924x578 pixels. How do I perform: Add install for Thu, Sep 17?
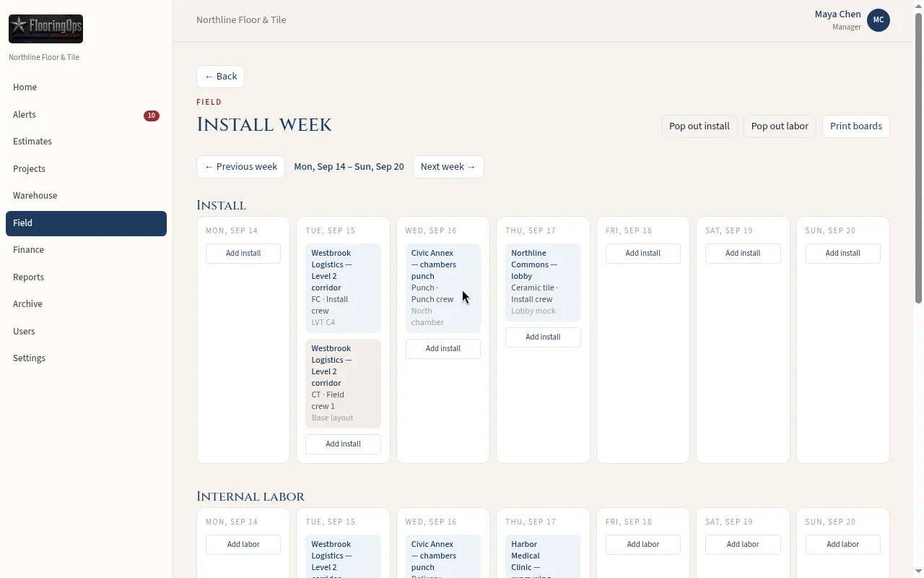[543, 337]
